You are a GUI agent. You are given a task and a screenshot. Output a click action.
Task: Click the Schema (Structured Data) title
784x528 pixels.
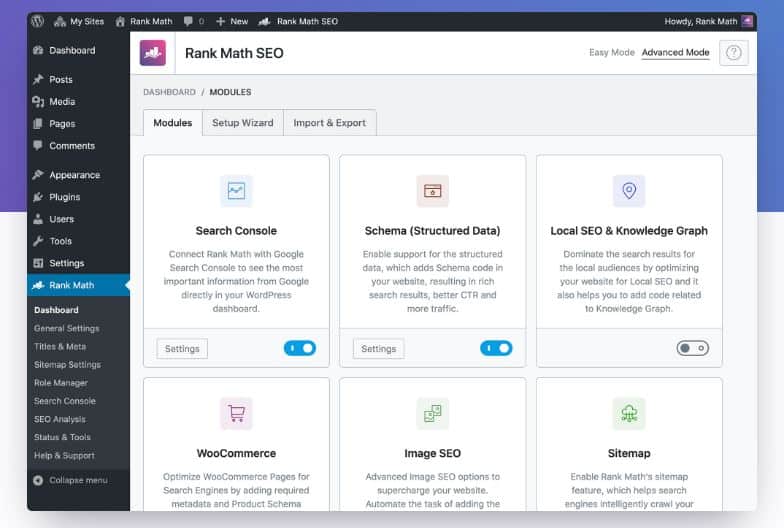click(x=432, y=231)
